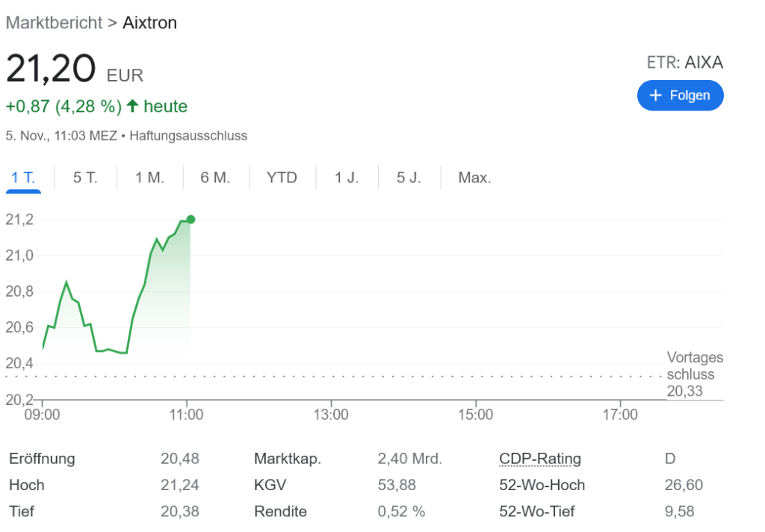Click the green current price dot on chart

pos(191,219)
